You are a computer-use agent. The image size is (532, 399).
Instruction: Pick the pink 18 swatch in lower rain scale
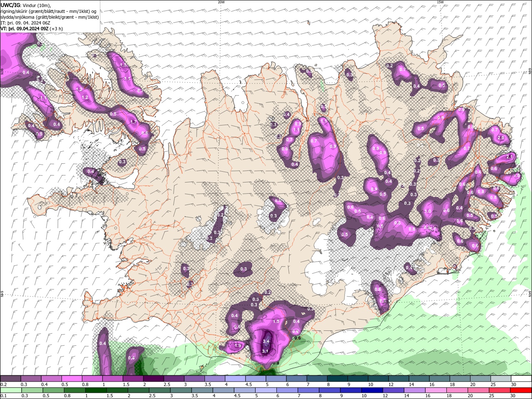[x=457, y=390]
